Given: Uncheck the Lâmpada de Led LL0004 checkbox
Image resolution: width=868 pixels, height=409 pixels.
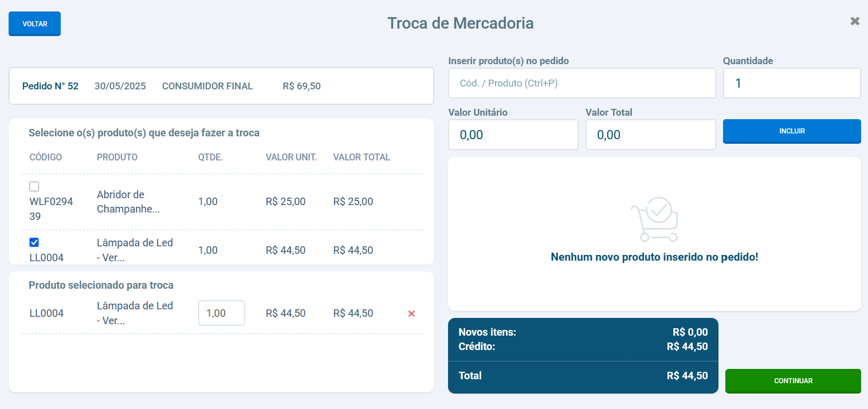Looking at the screenshot, I should coord(34,243).
